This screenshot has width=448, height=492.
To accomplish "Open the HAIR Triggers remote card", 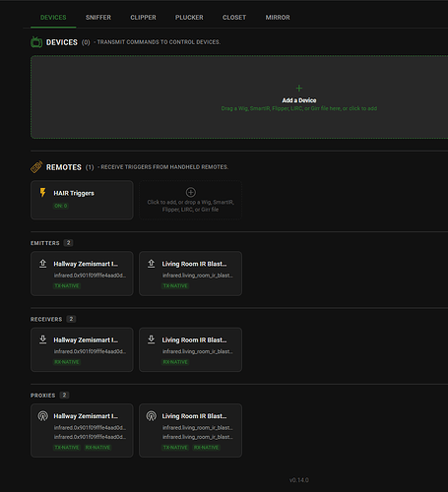I will tap(82, 200).
